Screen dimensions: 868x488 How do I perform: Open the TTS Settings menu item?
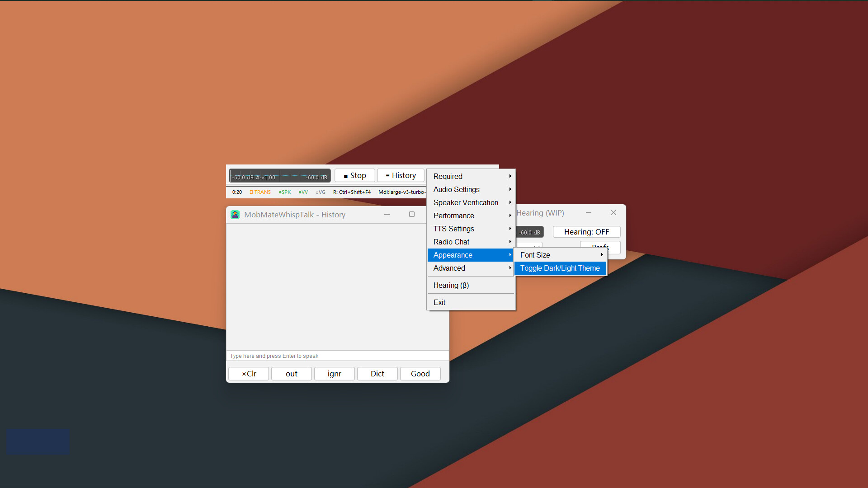(x=454, y=229)
